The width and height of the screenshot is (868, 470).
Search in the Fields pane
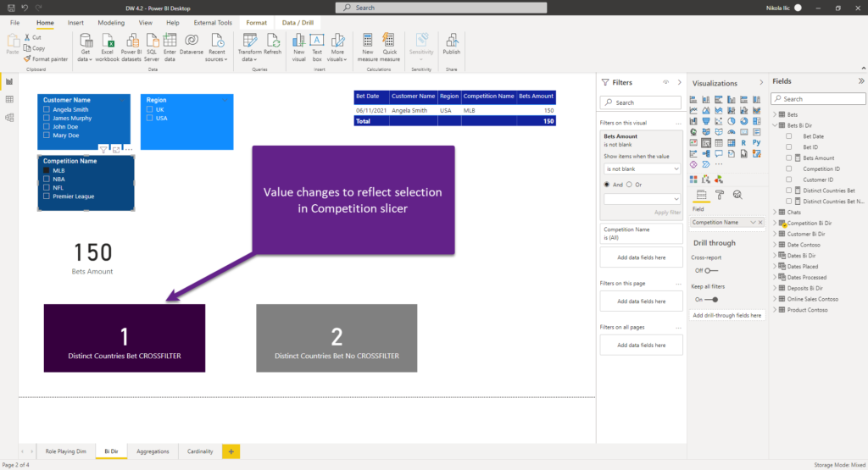pos(818,99)
